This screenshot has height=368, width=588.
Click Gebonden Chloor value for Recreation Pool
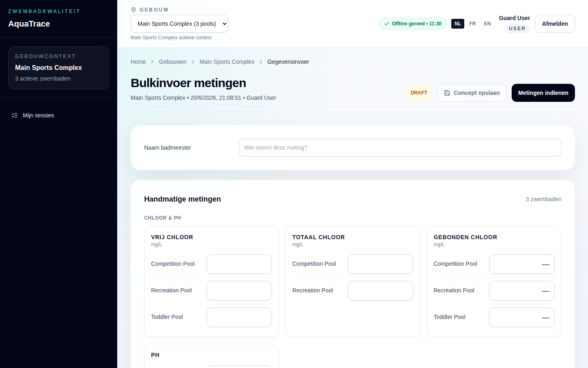522,291
